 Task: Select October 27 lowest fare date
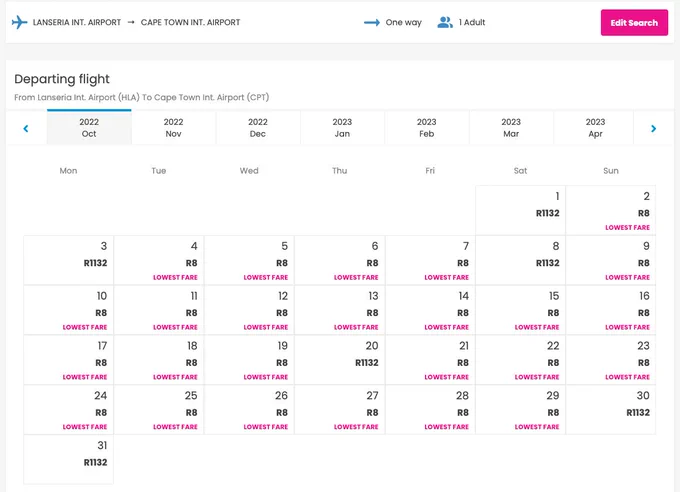pyautogui.click(x=340, y=410)
